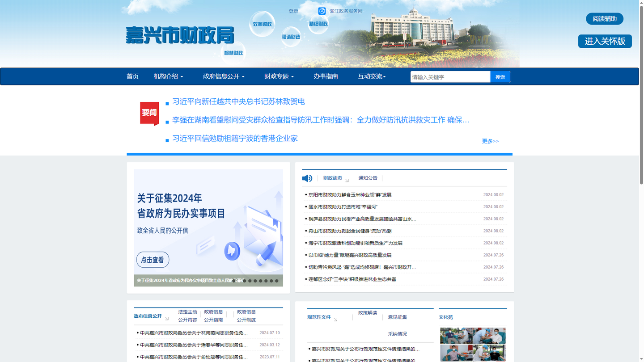644x362 pixels.
Task: Click the 点击查看 banner button
Action: pos(153,260)
